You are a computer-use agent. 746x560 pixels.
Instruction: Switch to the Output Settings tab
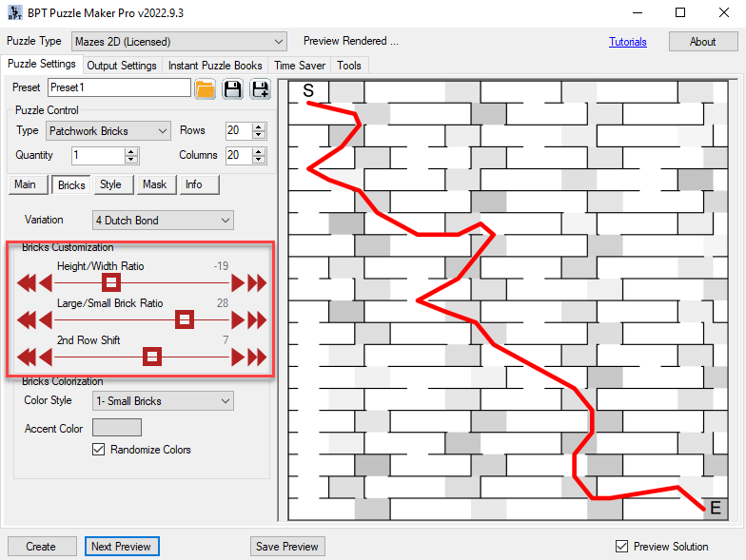[122, 66]
